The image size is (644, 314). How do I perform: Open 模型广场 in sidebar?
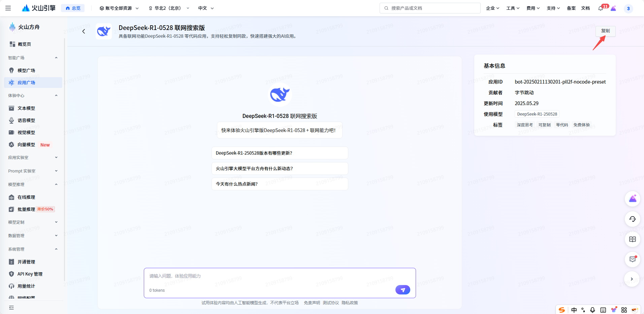click(x=33, y=70)
